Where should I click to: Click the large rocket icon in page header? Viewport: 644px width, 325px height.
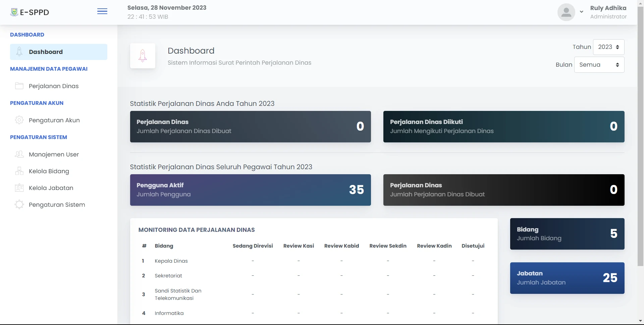tap(143, 56)
